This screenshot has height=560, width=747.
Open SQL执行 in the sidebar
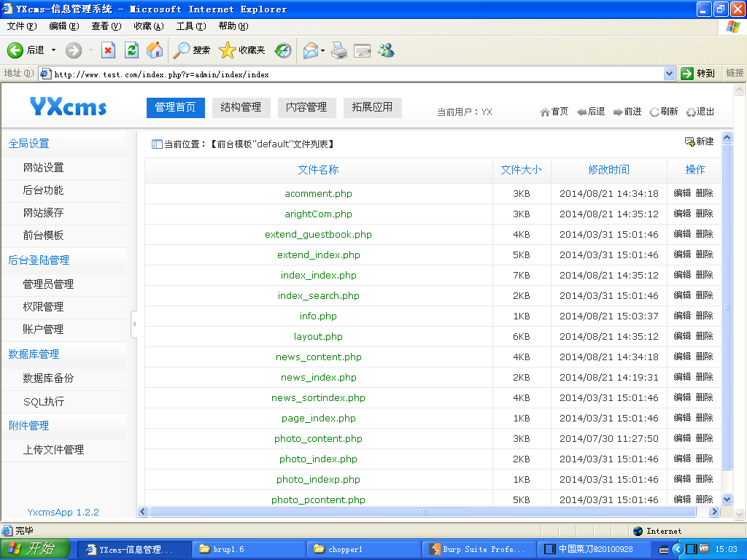[44, 402]
